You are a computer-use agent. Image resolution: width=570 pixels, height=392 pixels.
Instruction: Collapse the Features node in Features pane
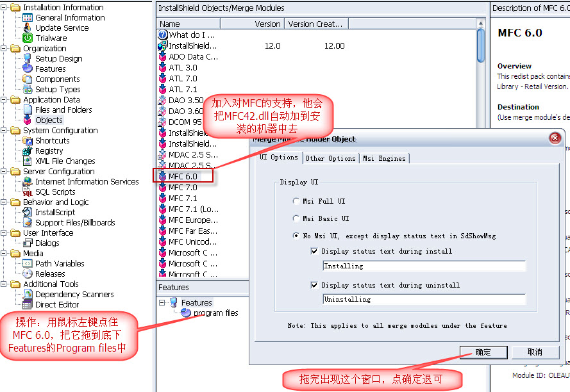pyautogui.click(x=162, y=302)
